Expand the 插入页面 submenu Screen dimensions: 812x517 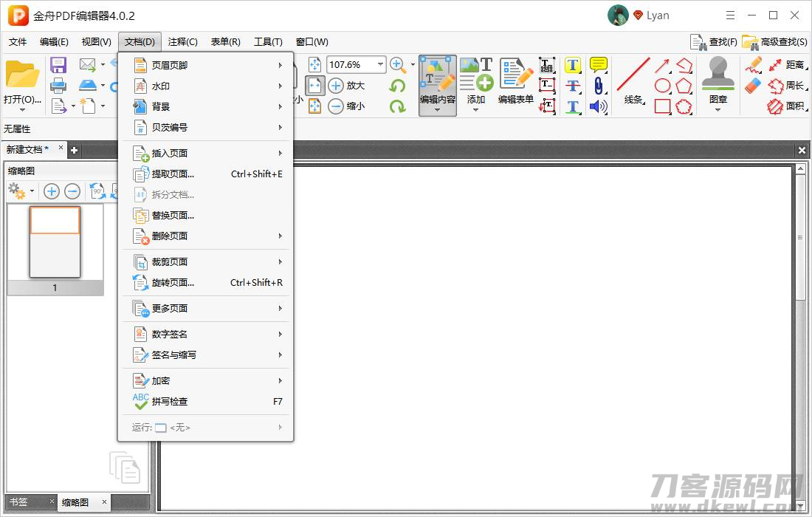(x=206, y=154)
